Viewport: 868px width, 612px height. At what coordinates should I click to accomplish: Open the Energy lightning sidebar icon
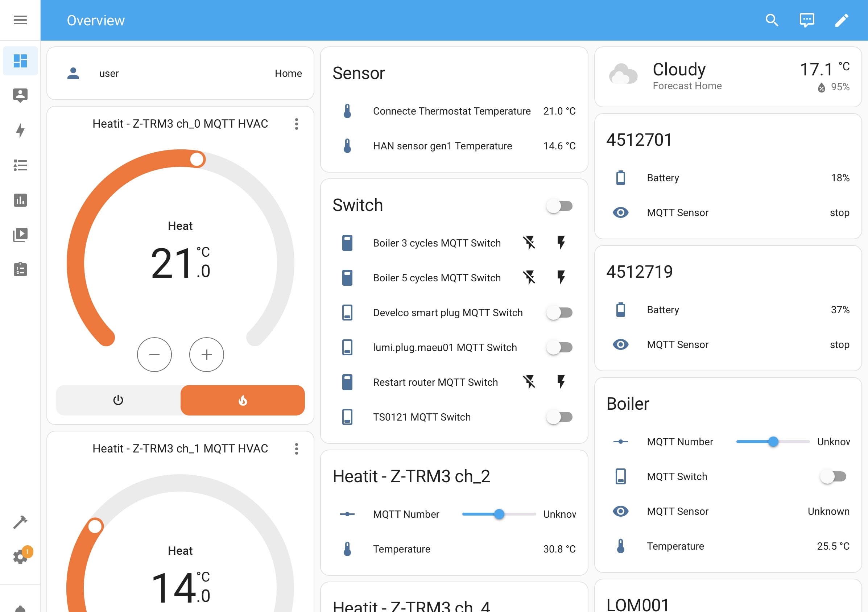tap(20, 131)
